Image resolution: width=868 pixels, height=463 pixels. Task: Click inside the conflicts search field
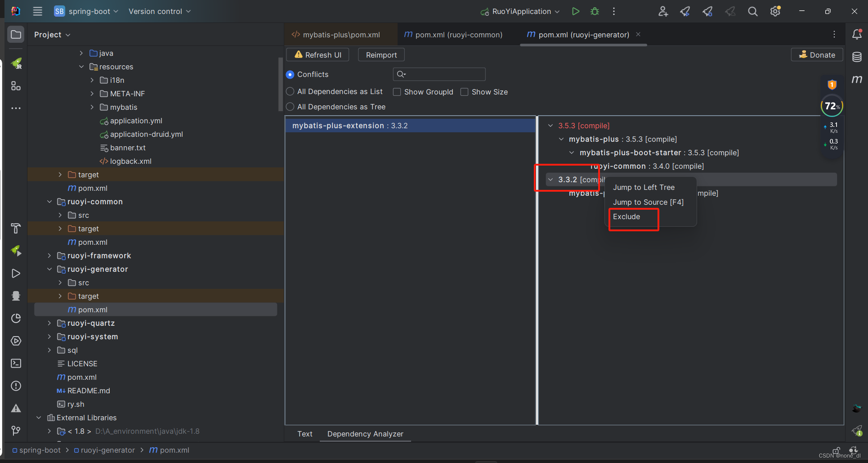click(438, 74)
